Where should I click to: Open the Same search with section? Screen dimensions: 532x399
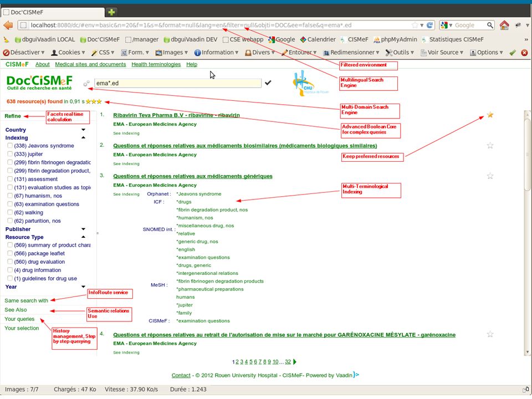coord(26,300)
